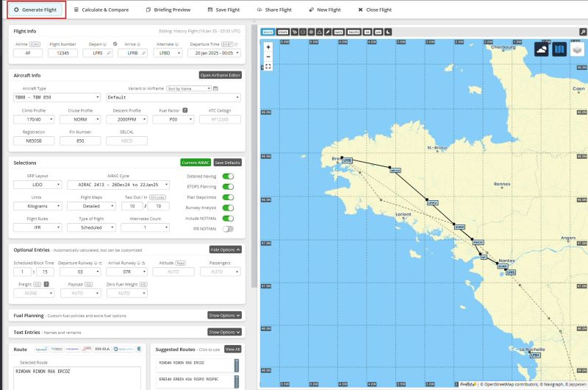Click the Registration input field N850SB
Screen dimensions: 588x390
click(34, 141)
